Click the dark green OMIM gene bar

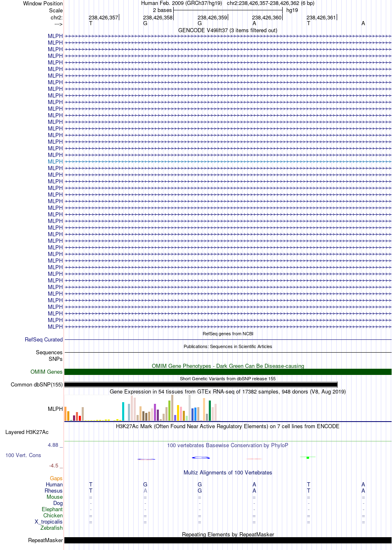tap(228, 372)
